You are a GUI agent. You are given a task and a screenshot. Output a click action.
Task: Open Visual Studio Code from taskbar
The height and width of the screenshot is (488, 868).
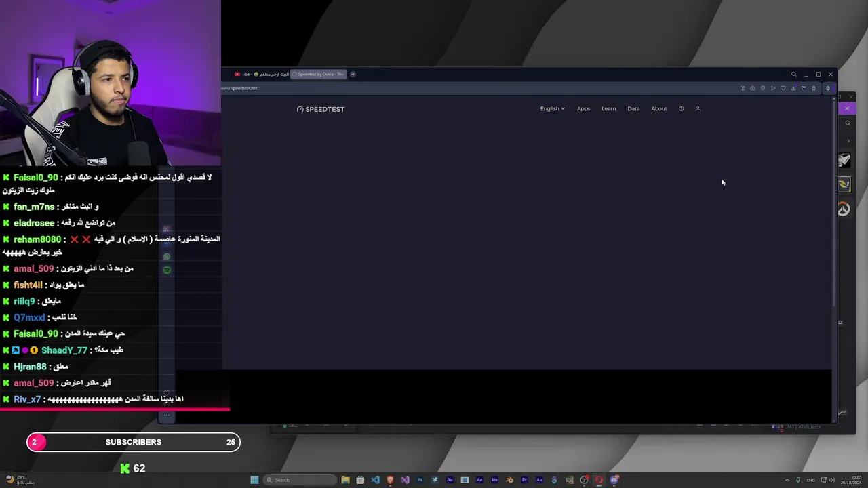coord(375,480)
